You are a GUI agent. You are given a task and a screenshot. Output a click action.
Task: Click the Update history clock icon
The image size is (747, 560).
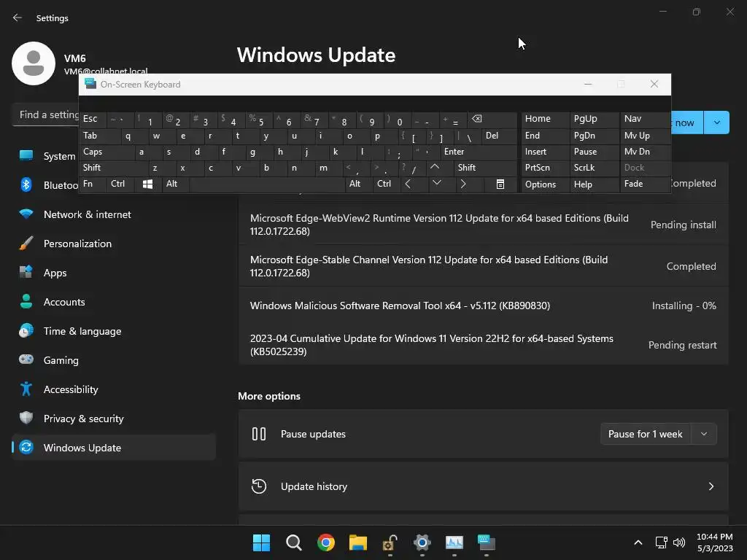pyautogui.click(x=259, y=486)
